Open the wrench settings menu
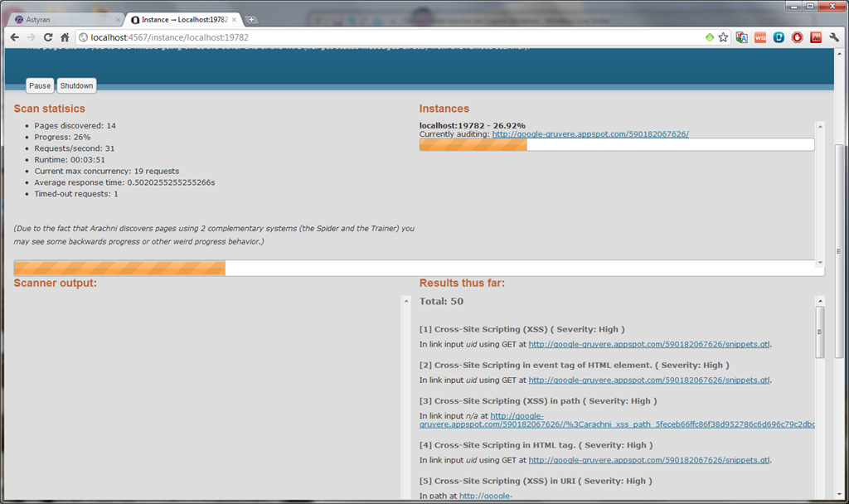This screenshot has height=504, width=849. [834, 37]
